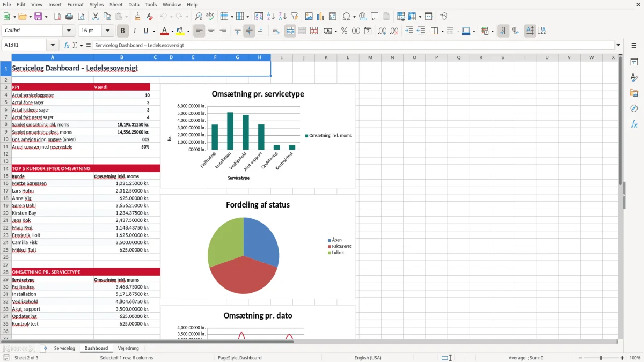Viewport: 644px width, 362px height.
Task: Click the Save document icon
Action: click(x=38, y=17)
